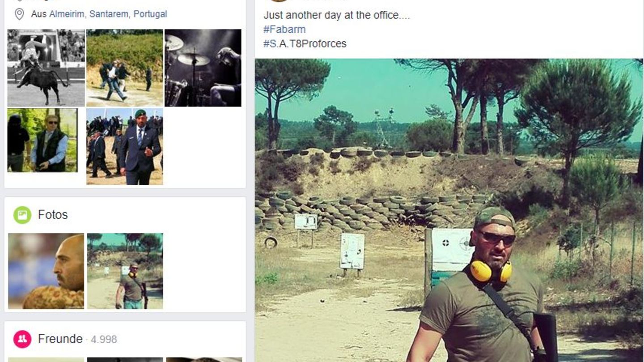Open the bald man profile photo in Fotos
Viewport: 644px width, 362px height.
46,271
